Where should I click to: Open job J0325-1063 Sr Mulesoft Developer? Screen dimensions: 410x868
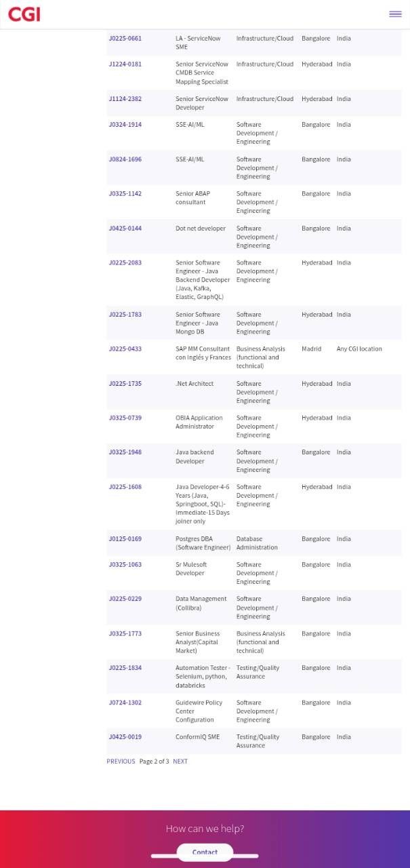click(x=125, y=565)
